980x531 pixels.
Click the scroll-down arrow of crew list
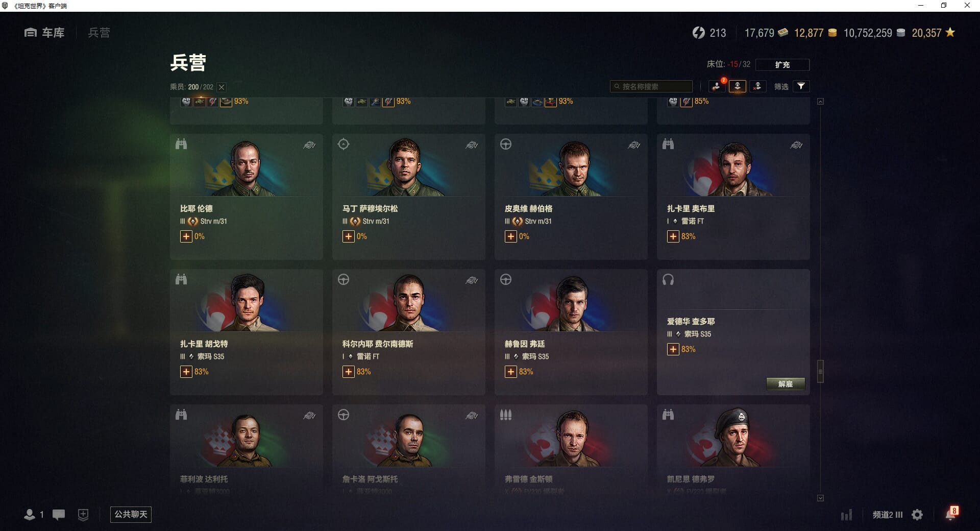tap(820, 498)
